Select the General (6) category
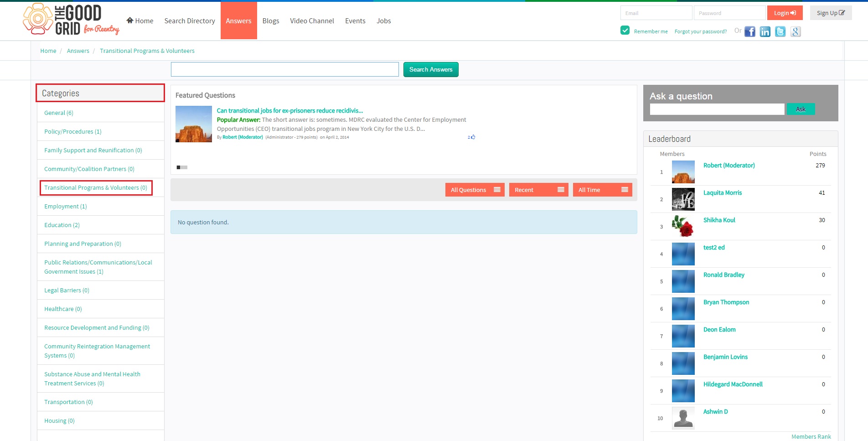 click(59, 113)
